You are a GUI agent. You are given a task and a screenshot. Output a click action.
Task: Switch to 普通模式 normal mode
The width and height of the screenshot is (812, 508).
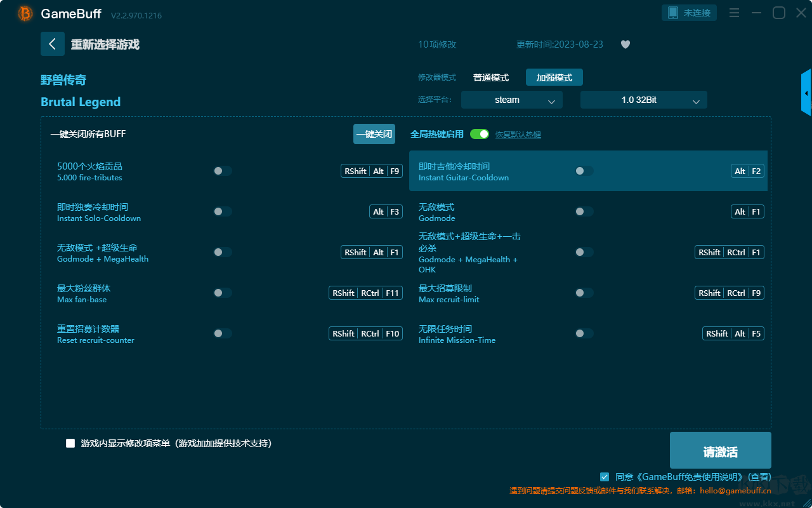pyautogui.click(x=490, y=77)
